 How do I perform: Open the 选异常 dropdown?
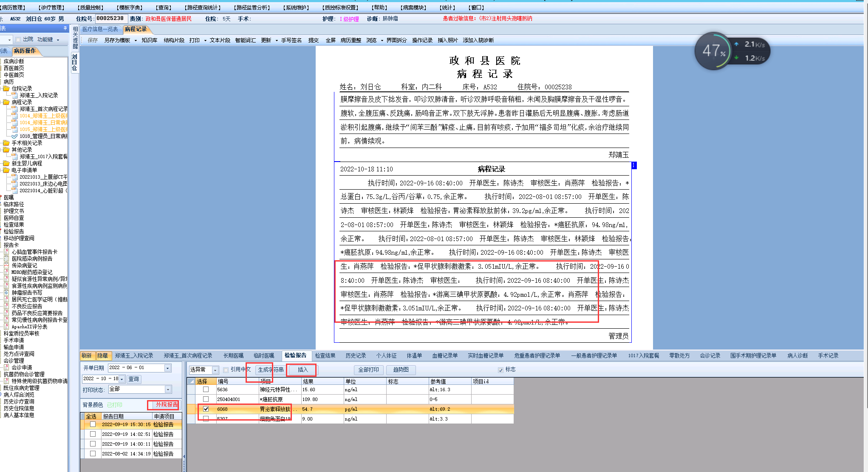[215, 370]
